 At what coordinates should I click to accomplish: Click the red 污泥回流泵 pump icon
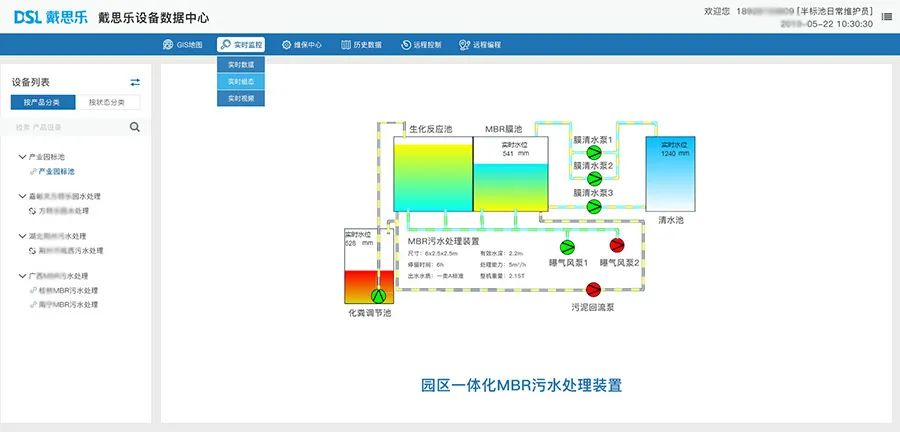(x=592, y=289)
